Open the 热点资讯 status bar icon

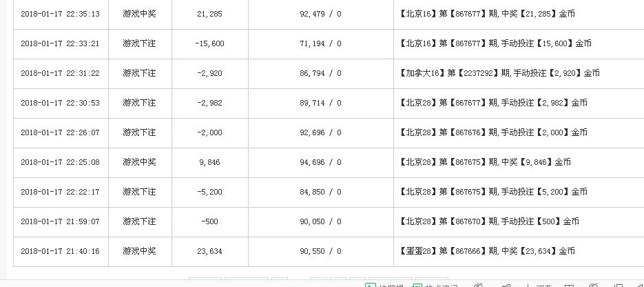click(x=417, y=284)
